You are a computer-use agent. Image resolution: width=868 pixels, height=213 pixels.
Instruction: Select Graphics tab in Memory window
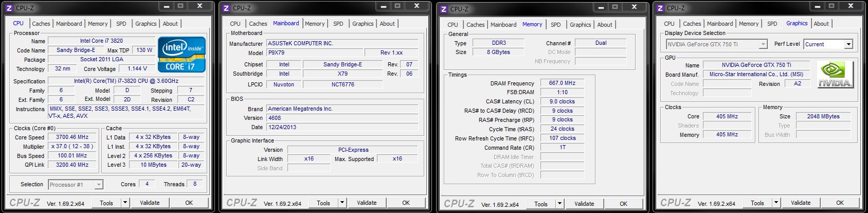coord(581,25)
